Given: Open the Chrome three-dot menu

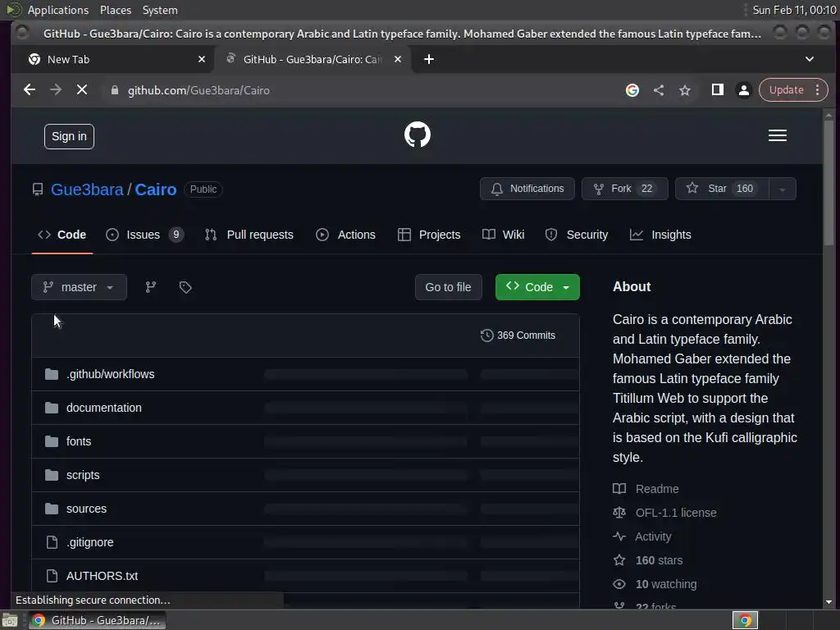Looking at the screenshot, I should (818, 90).
